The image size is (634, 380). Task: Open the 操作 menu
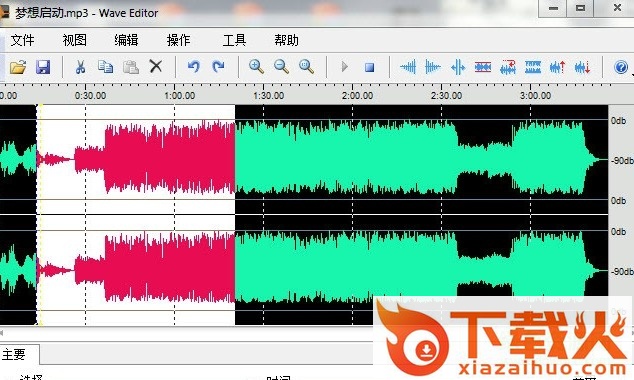(178, 40)
